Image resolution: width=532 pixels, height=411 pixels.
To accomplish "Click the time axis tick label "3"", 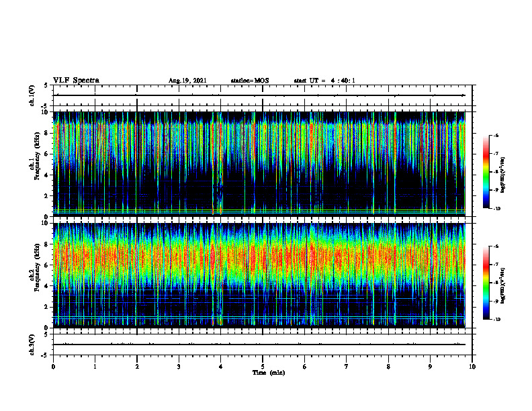I will [x=179, y=367].
